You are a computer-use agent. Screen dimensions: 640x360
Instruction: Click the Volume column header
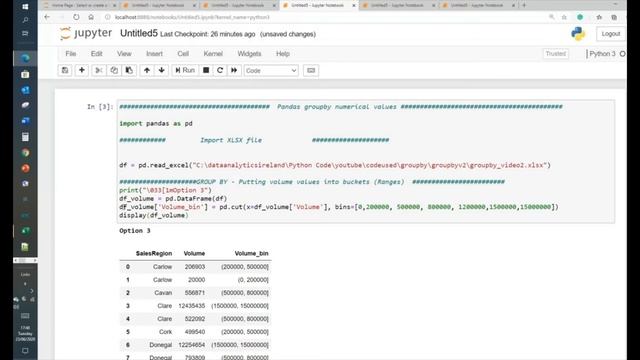point(194,253)
